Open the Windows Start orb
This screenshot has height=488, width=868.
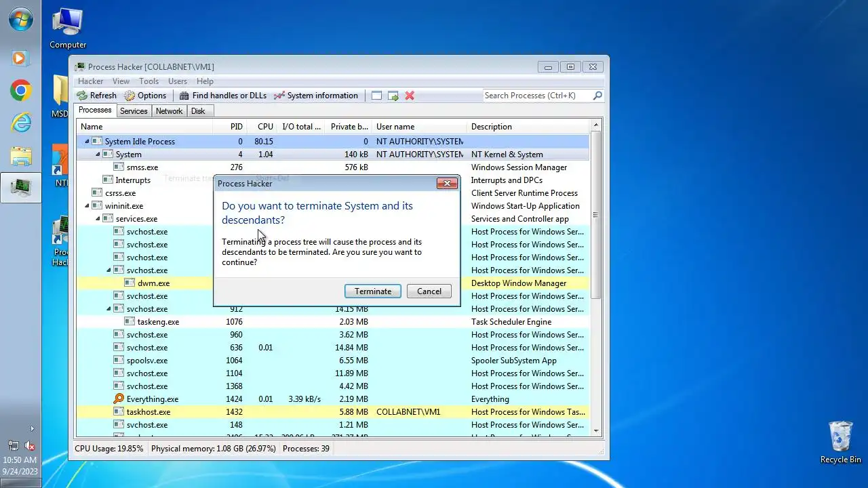[x=20, y=20]
